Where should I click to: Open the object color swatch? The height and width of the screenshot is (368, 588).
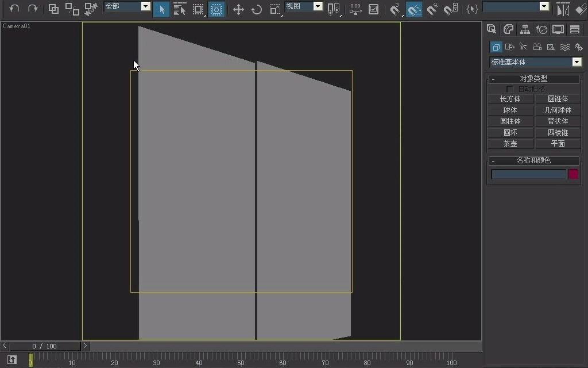(x=572, y=174)
